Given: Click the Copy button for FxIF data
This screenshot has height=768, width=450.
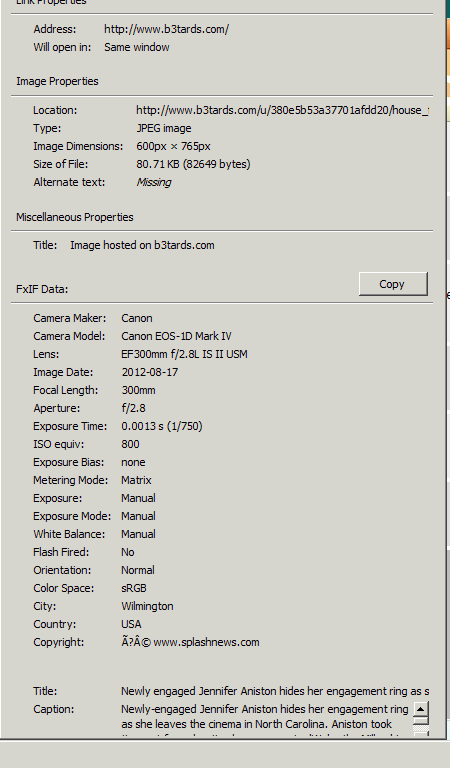Looking at the screenshot, I should [393, 284].
